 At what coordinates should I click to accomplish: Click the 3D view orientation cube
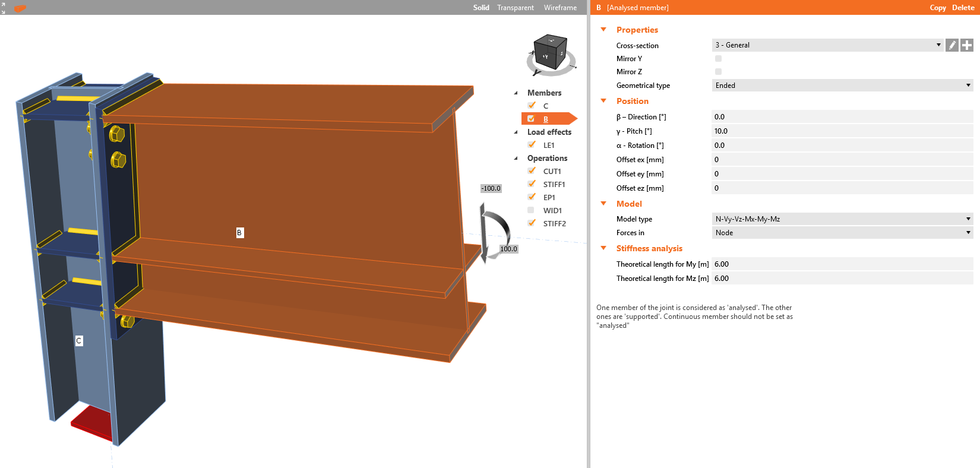coord(550,53)
